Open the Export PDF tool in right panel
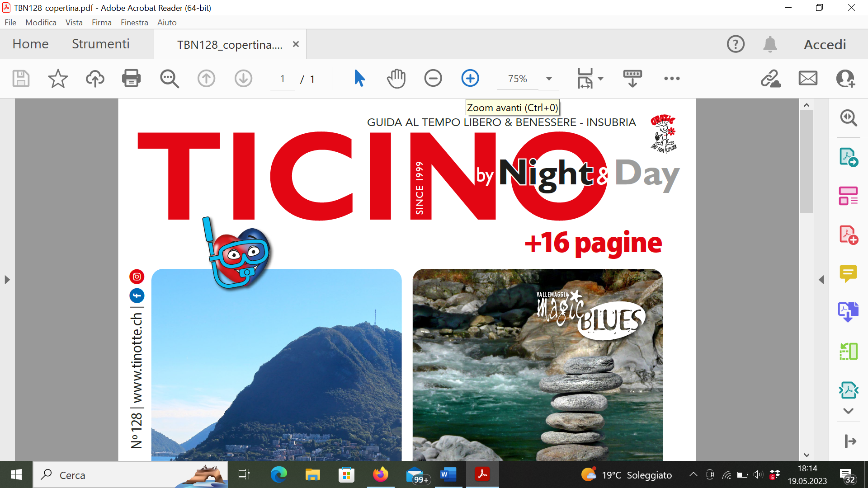 tap(848, 157)
